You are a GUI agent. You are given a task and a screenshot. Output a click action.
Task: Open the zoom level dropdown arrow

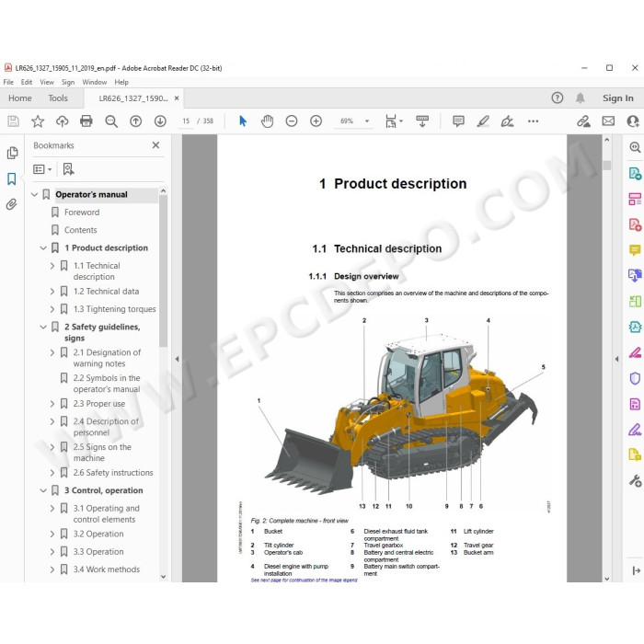pos(367,121)
